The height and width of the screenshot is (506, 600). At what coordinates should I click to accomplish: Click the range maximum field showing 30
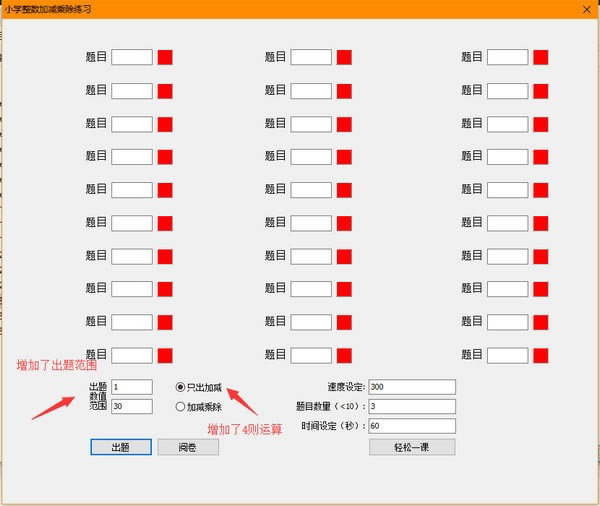[132, 407]
